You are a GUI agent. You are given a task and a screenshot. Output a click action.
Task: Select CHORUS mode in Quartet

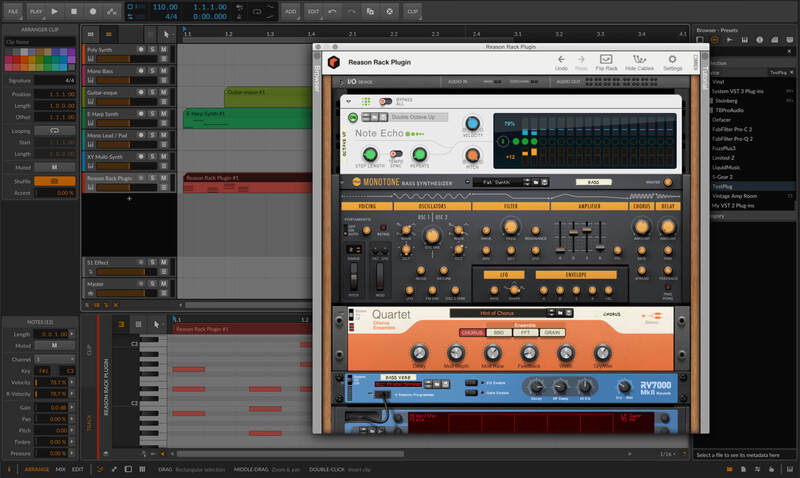[471, 333]
